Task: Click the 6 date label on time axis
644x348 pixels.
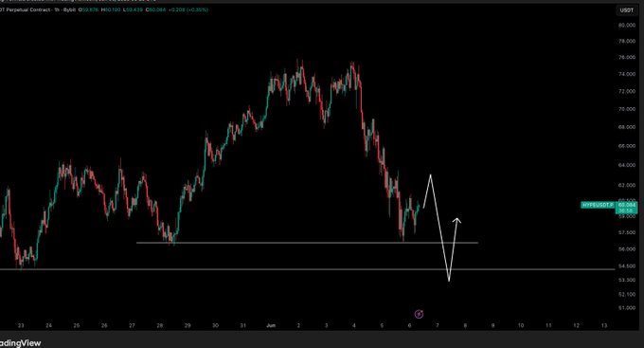Action: (x=409, y=325)
